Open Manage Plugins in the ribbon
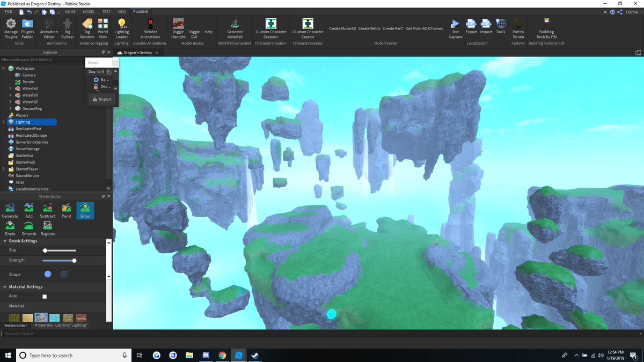This screenshot has height=362, width=644. tap(11, 28)
